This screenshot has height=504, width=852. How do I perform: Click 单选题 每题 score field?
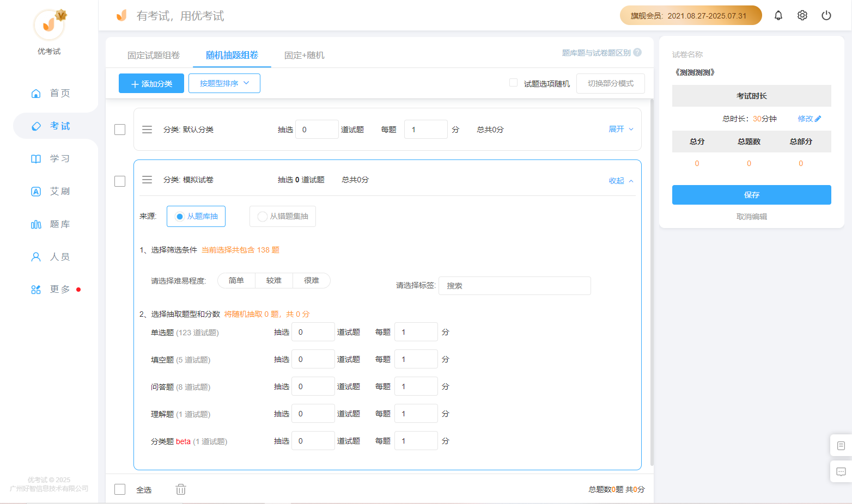(416, 332)
